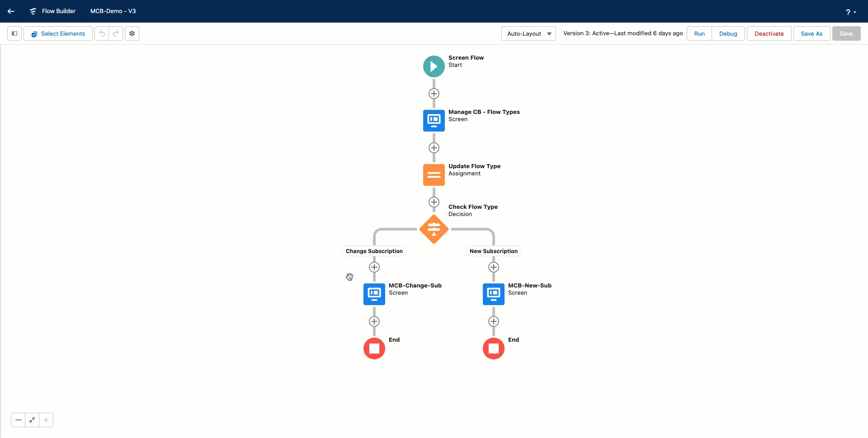Deactivate the flow version
Viewport: 868px width, 438px height.
[769, 33]
